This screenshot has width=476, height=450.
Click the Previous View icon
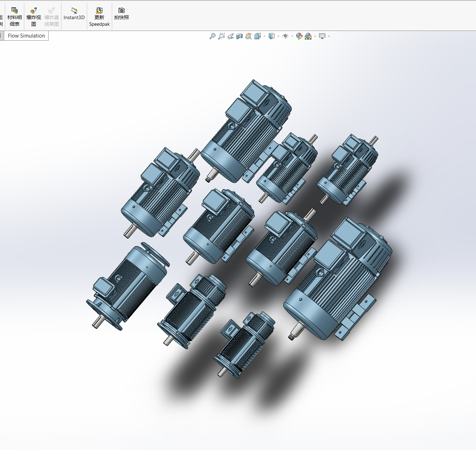[x=231, y=36]
